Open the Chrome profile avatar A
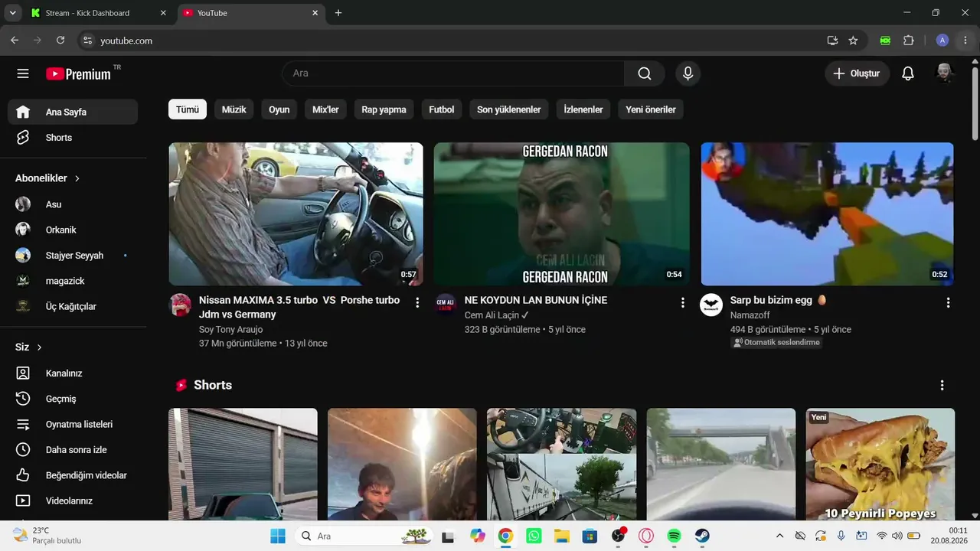 942,41
